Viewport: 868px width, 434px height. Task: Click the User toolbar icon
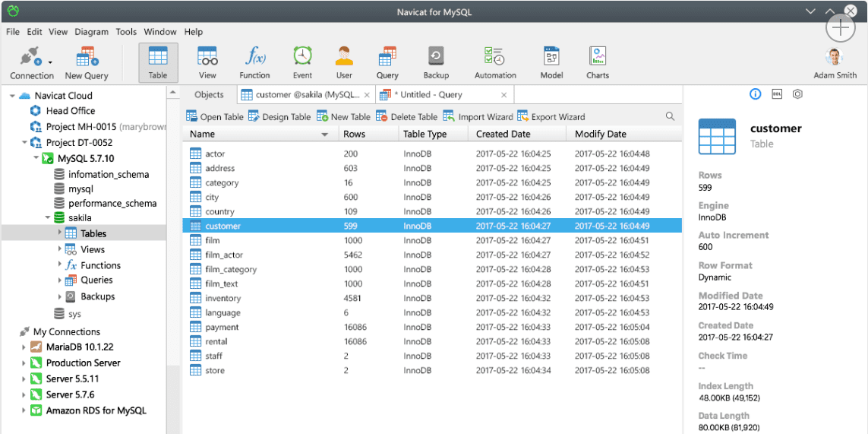pyautogui.click(x=344, y=57)
